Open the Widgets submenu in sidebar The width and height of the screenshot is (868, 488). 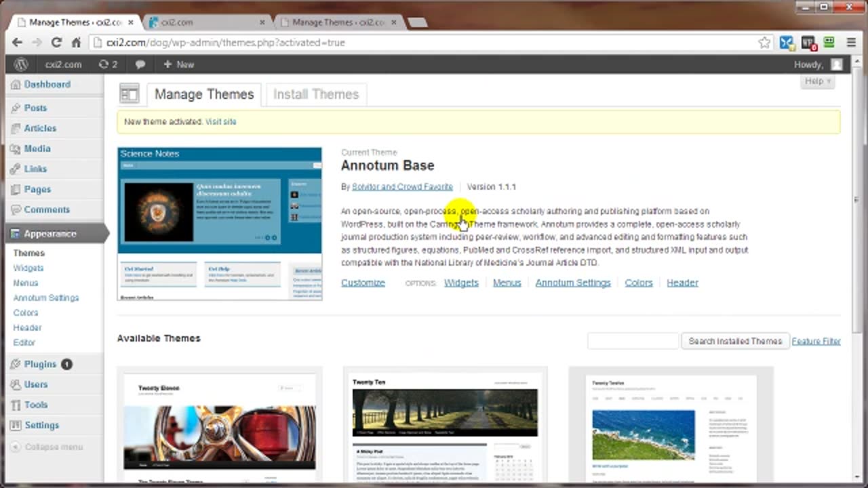(x=28, y=268)
